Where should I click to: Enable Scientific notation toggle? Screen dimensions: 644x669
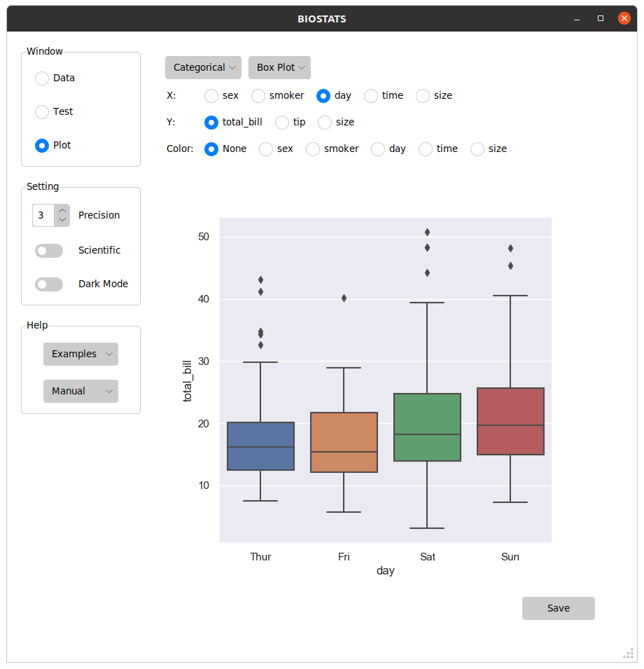48,250
